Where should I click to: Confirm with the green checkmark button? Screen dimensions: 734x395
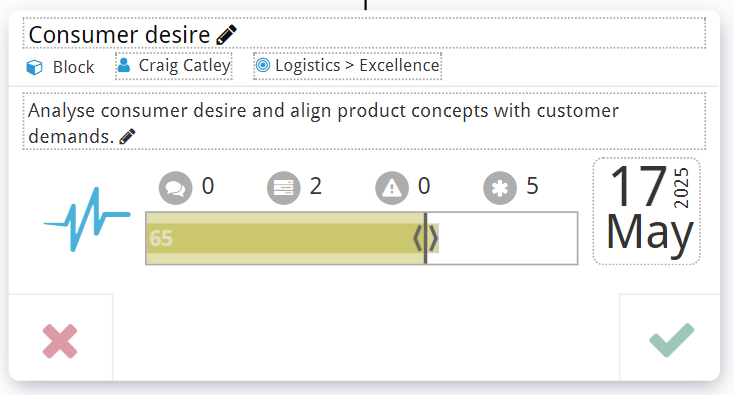tap(672, 340)
